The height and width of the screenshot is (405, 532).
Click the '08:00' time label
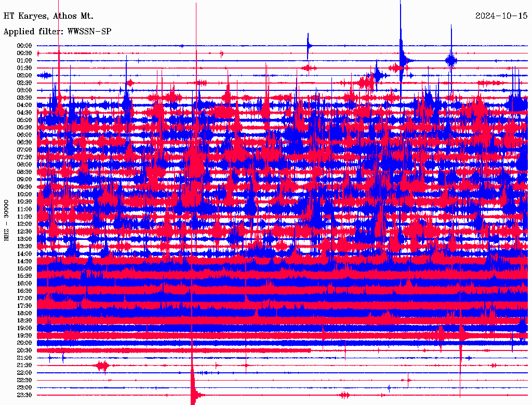point(24,165)
